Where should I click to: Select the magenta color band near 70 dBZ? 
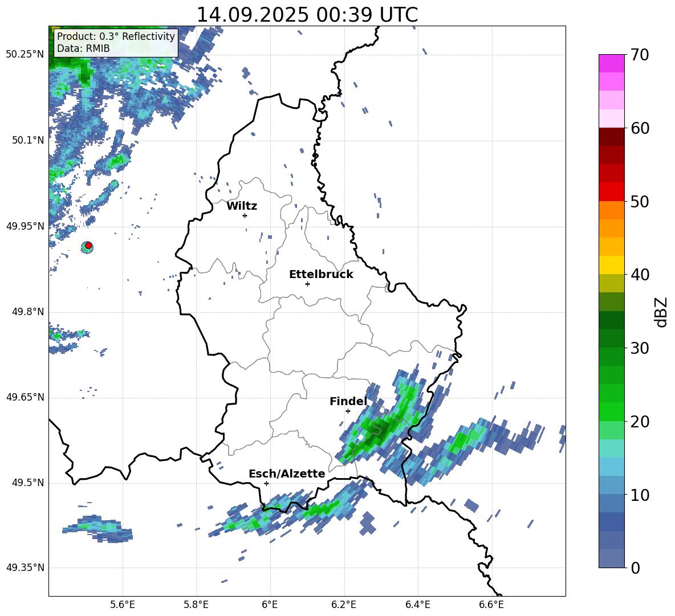(612, 64)
